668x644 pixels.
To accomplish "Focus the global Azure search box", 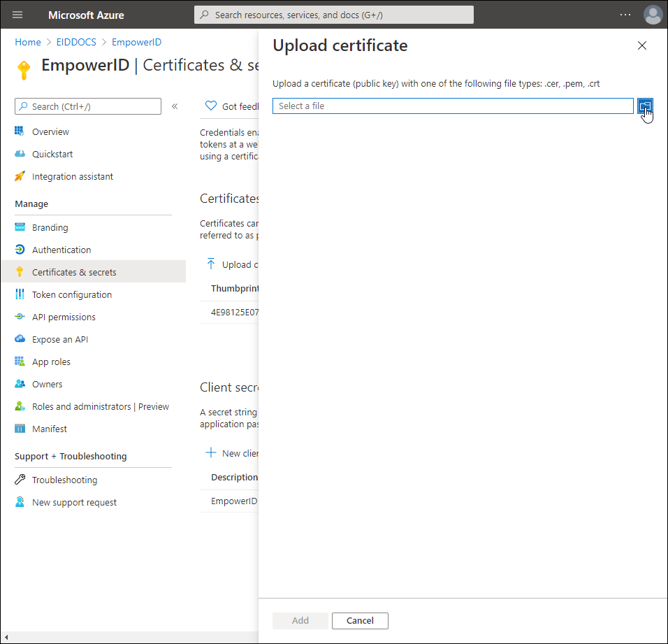I will (334, 15).
